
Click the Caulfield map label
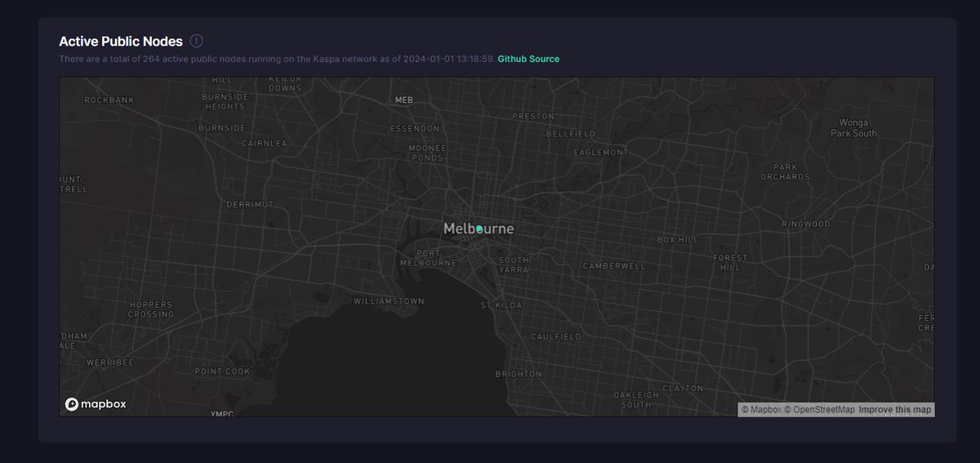click(555, 336)
